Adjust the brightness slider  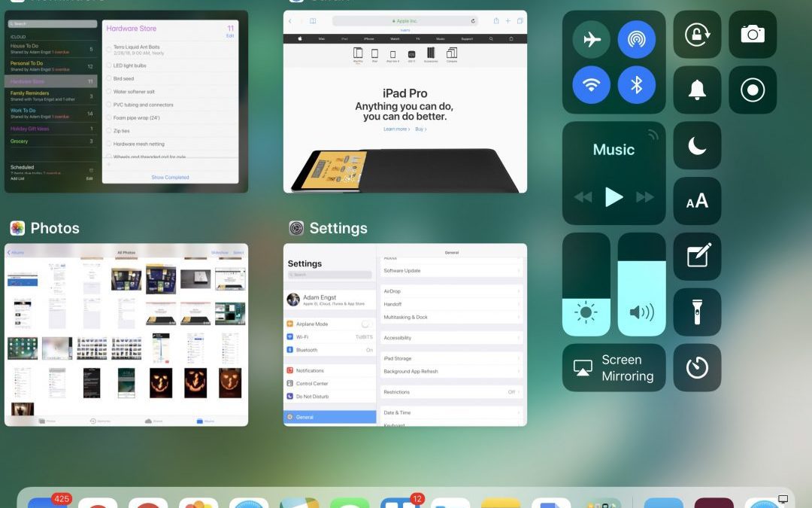click(586, 284)
